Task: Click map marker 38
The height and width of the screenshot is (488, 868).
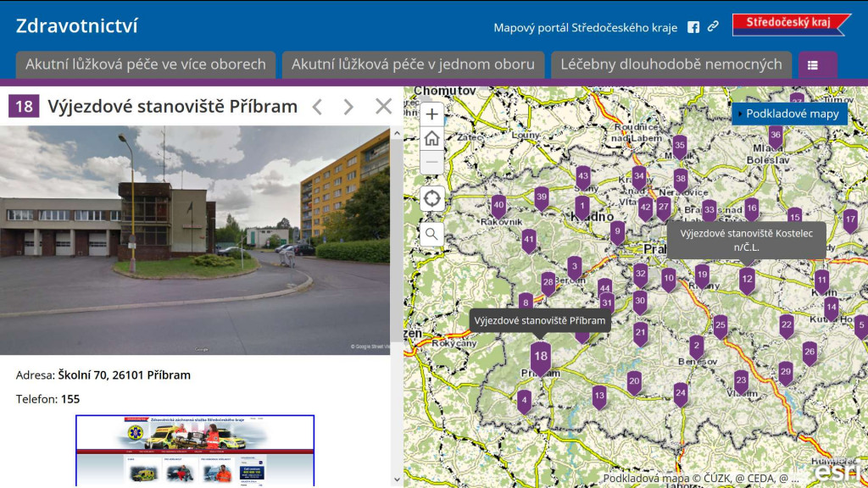Action: (x=681, y=180)
